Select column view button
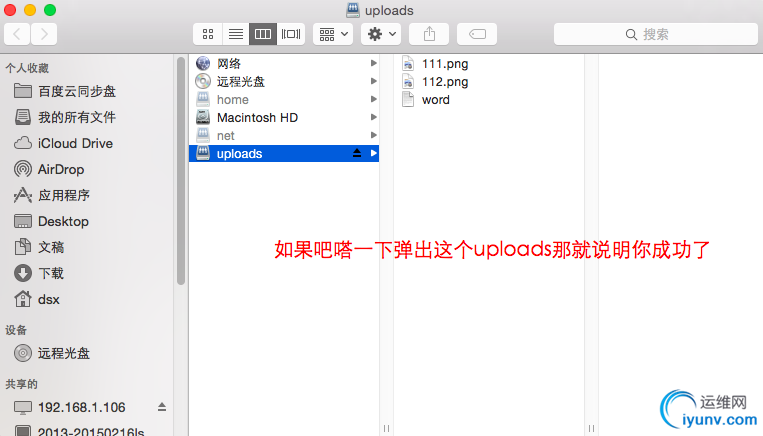Viewport: 763px width, 436px height. point(263,34)
